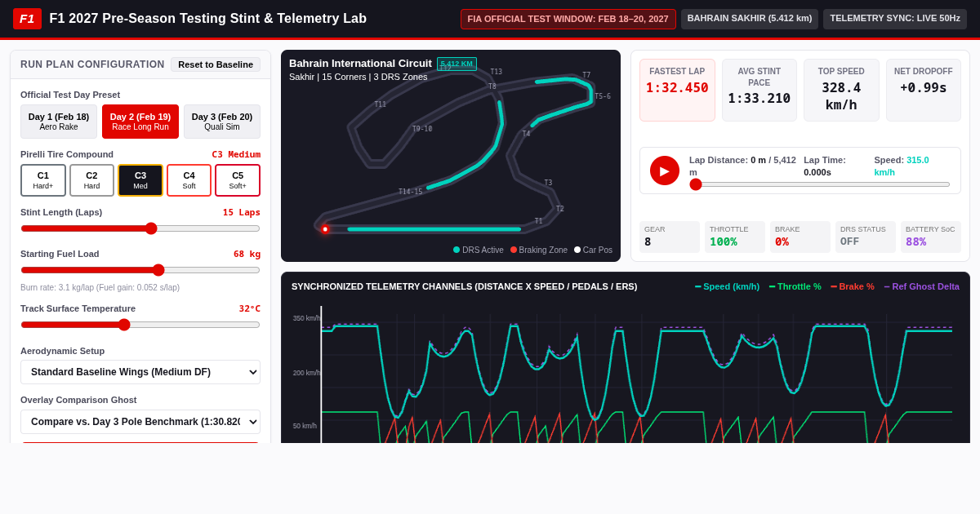Image resolution: width=980 pixels, height=514 pixels.
Task: Select the C4 Soft tire compound
Action: [189, 180]
